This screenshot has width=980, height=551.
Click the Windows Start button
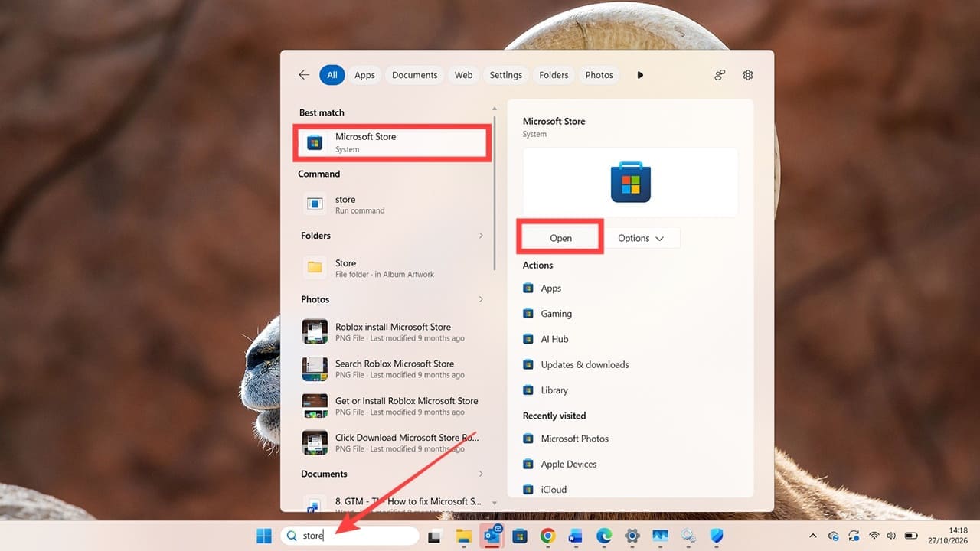pyautogui.click(x=263, y=536)
